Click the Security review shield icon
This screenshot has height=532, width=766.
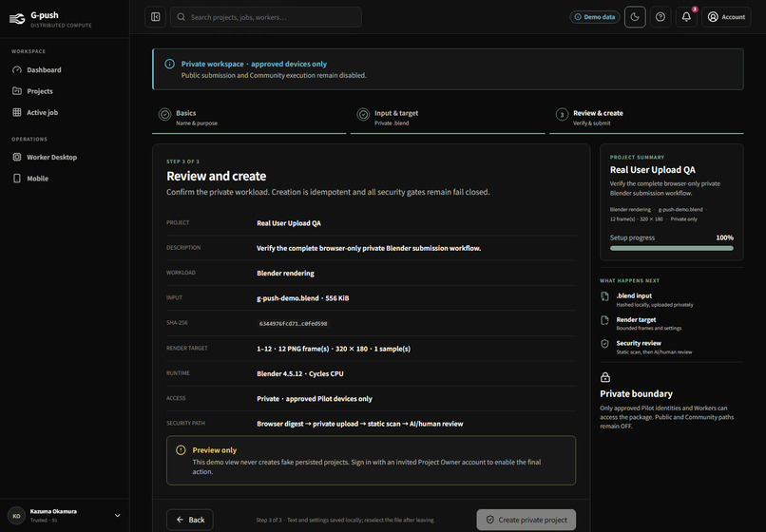coord(604,344)
